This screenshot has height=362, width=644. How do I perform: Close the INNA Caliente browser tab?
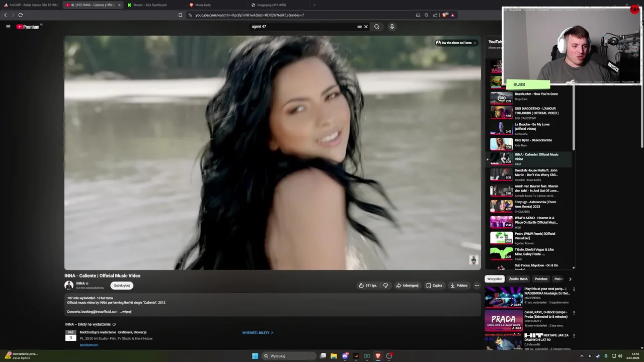pyautogui.click(x=119, y=5)
